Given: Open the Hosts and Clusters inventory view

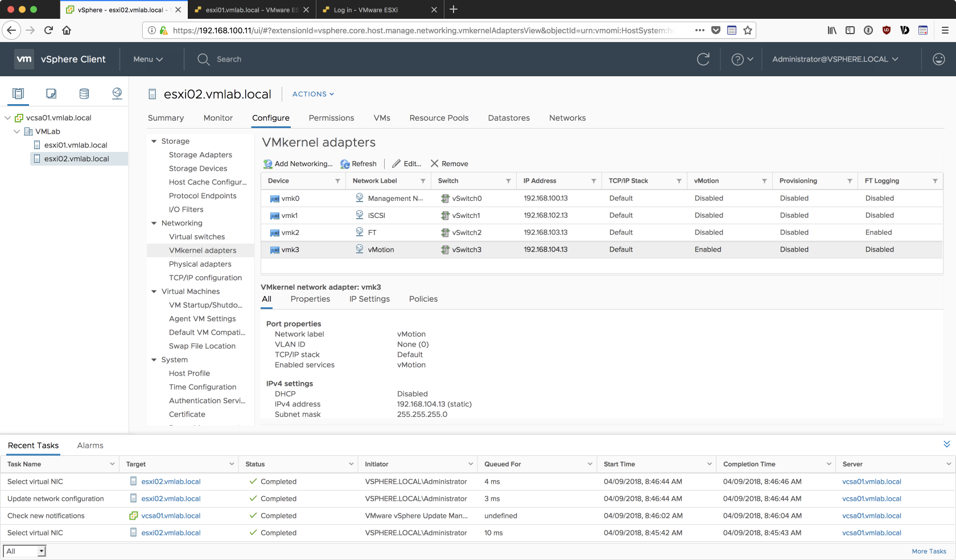Looking at the screenshot, I should 18,94.
